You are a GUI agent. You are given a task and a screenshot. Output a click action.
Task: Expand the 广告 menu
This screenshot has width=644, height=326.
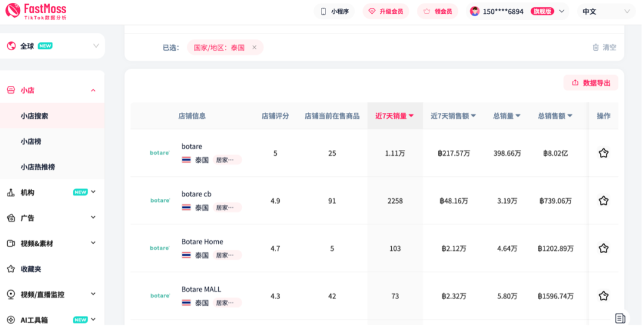point(93,217)
